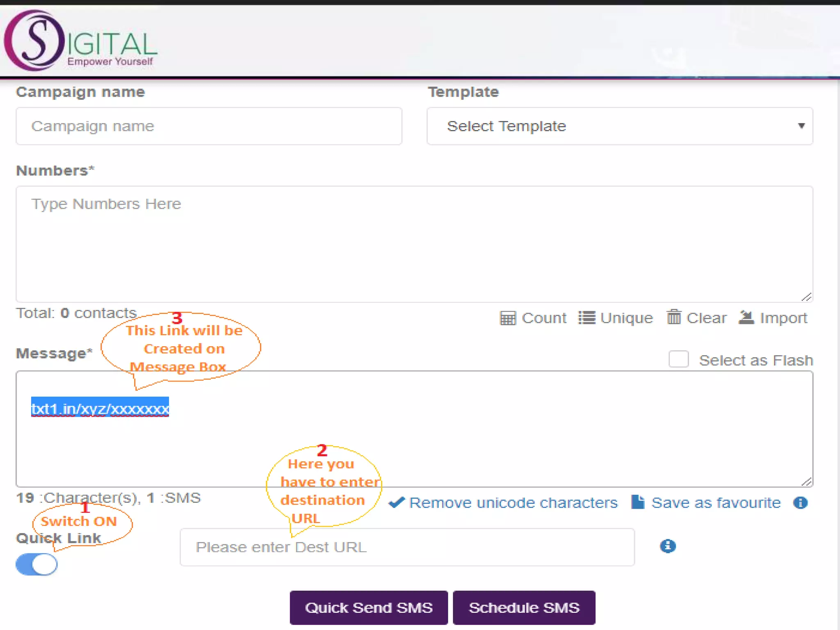Open the Select Template dropdown
840x630 pixels.
pos(619,126)
